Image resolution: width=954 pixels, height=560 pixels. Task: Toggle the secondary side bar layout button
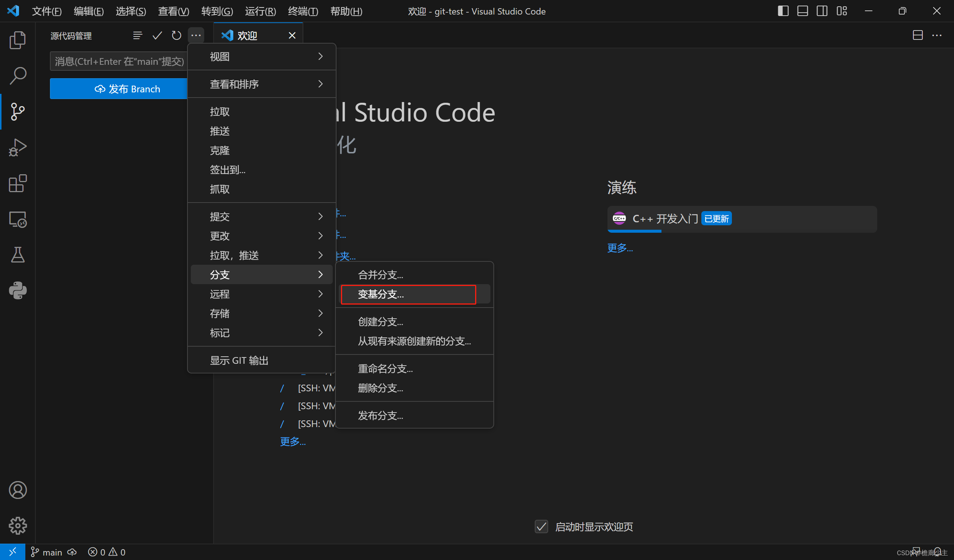(822, 11)
